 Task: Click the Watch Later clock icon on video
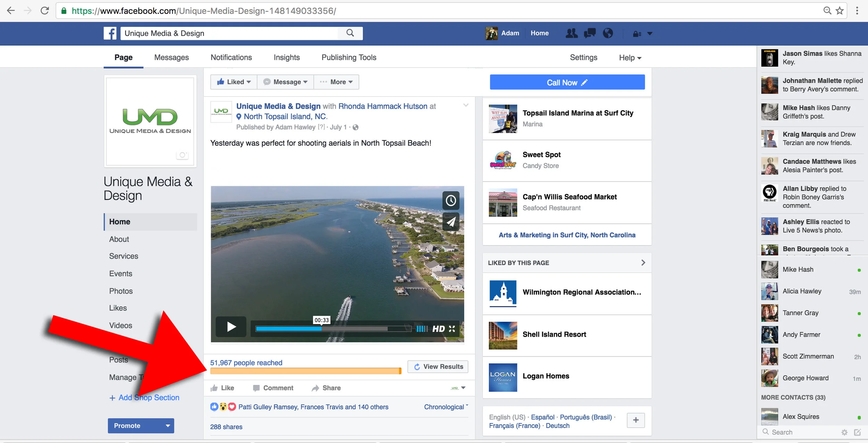click(x=451, y=200)
